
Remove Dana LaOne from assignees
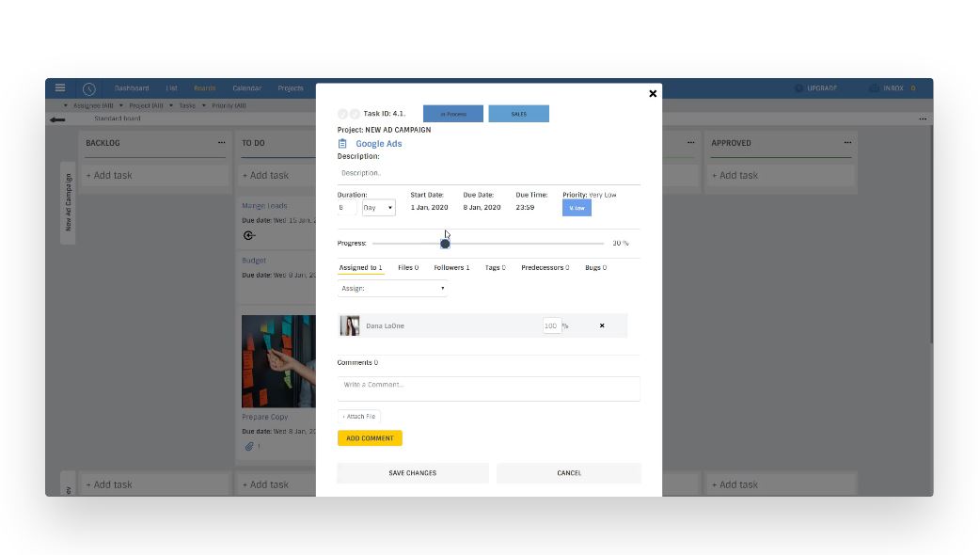pos(602,325)
